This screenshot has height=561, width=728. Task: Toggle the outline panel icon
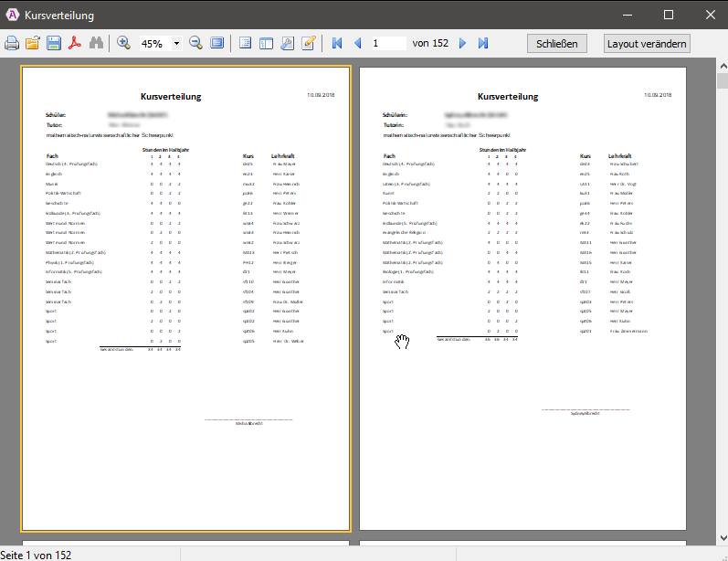tap(245, 43)
